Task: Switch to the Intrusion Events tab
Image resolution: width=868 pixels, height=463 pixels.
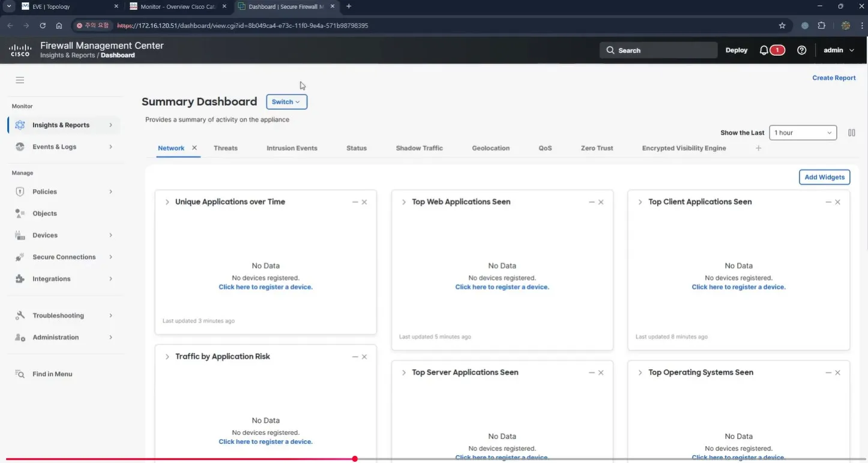Action: (x=292, y=148)
